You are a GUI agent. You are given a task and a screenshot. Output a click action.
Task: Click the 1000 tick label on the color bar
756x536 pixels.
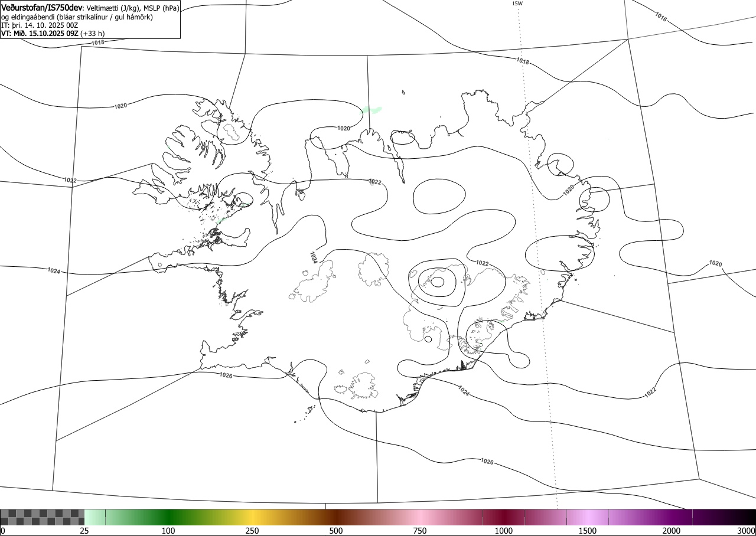[504, 531]
